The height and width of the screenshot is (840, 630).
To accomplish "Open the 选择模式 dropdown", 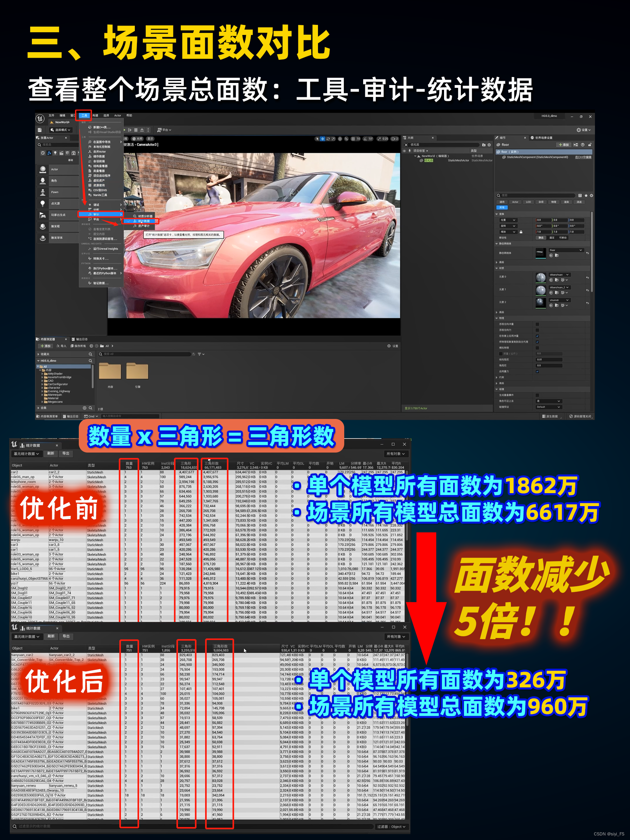I will (61, 130).
